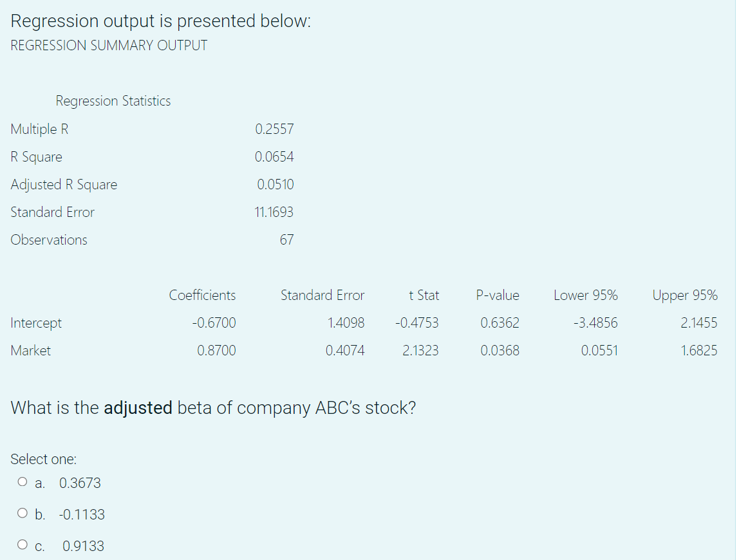Click the P-value column header
The width and height of the screenshot is (748, 560).
tap(498, 295)
